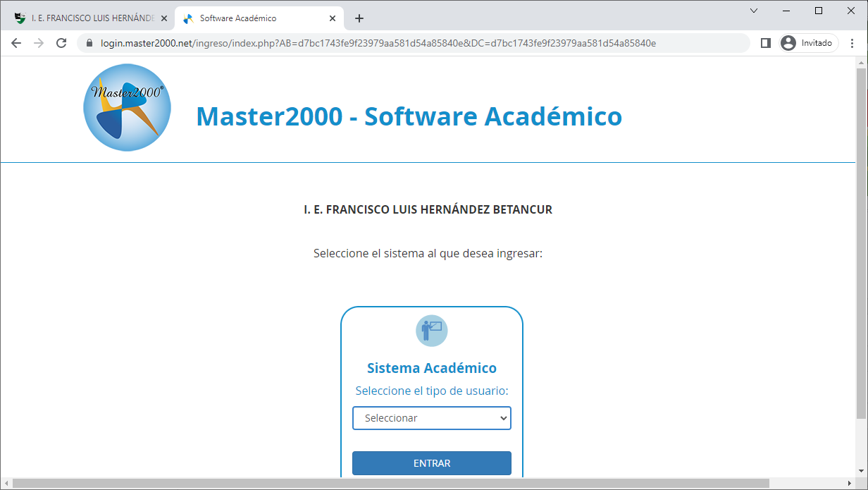Screen dimensions: 868x490
Task: Click the vertical page scrollbar
Action: point(861,243)
